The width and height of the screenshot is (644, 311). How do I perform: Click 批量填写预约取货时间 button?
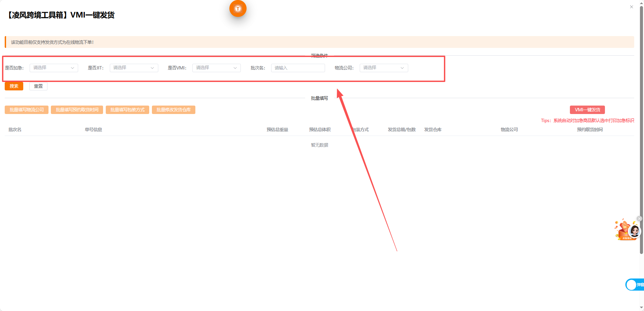click(x=77, y=110)
